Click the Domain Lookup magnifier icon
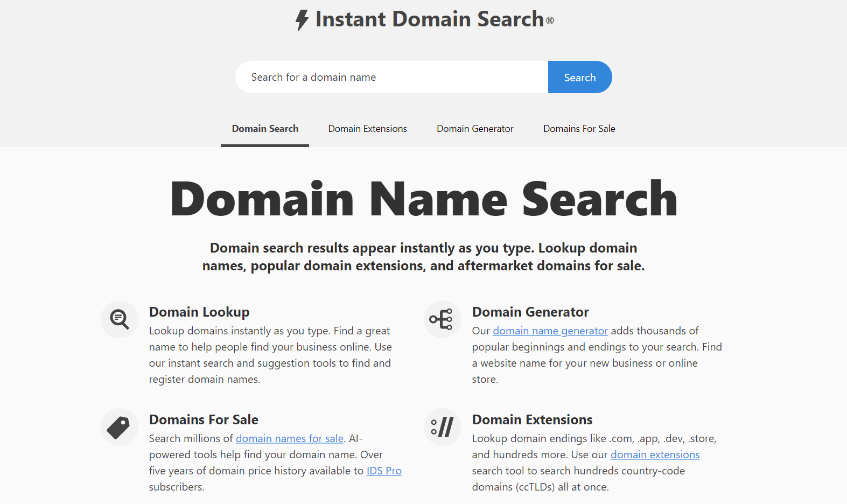 click(120, 319)
